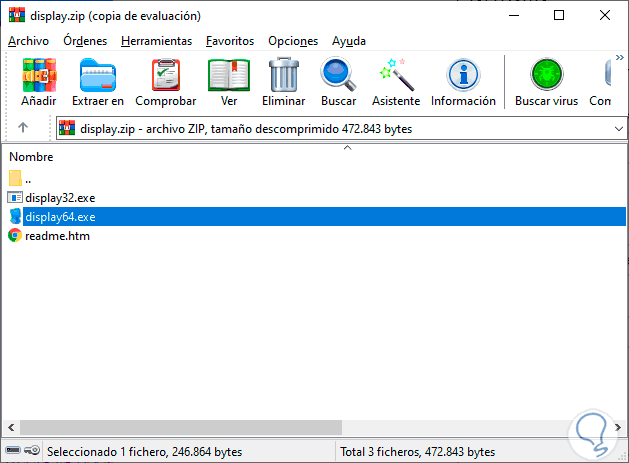Click the key password icon in status bar
The image size is (629, 463).
32,450
